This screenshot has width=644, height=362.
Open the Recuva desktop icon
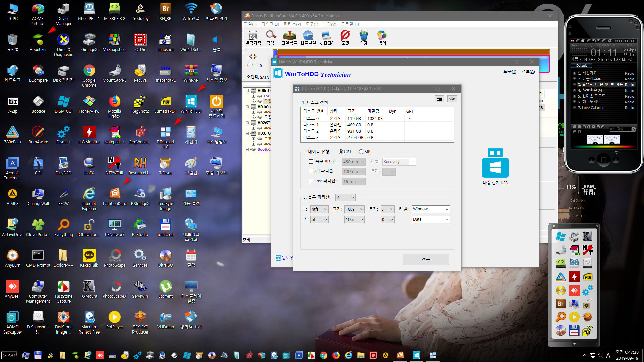[140, 74]
